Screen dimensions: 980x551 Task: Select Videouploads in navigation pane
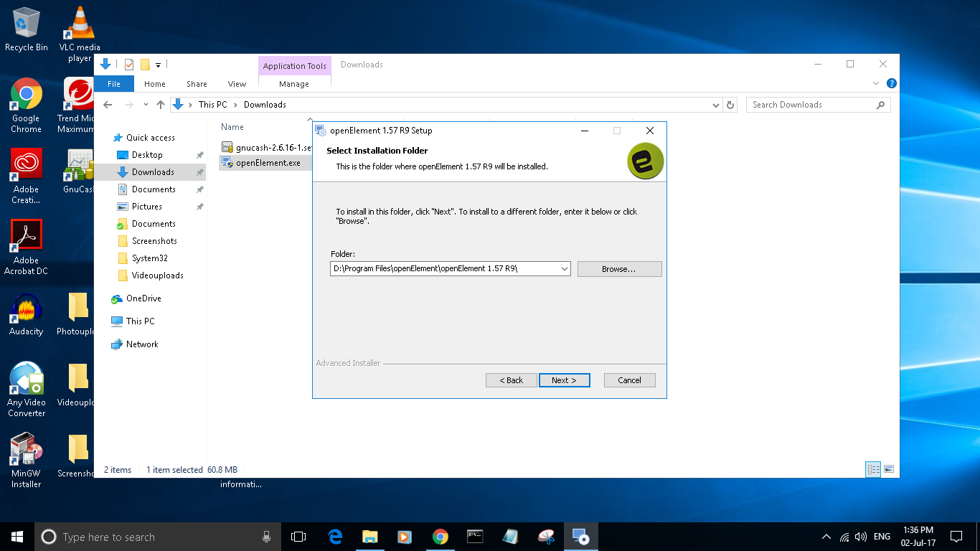(157, 275)
